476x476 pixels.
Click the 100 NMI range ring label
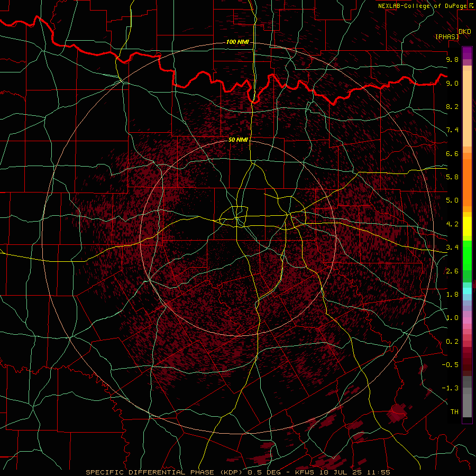(237, 42)
